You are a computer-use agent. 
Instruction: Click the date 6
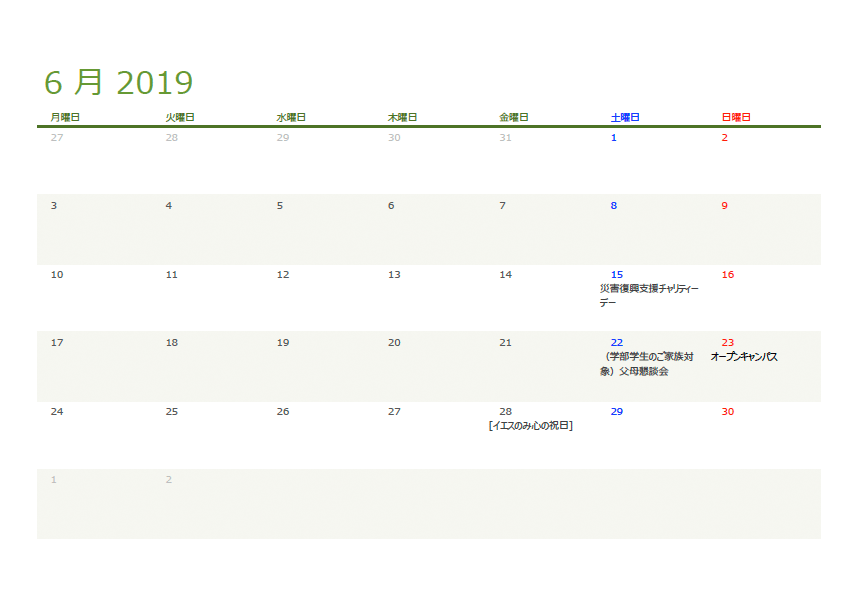(391, 206)
